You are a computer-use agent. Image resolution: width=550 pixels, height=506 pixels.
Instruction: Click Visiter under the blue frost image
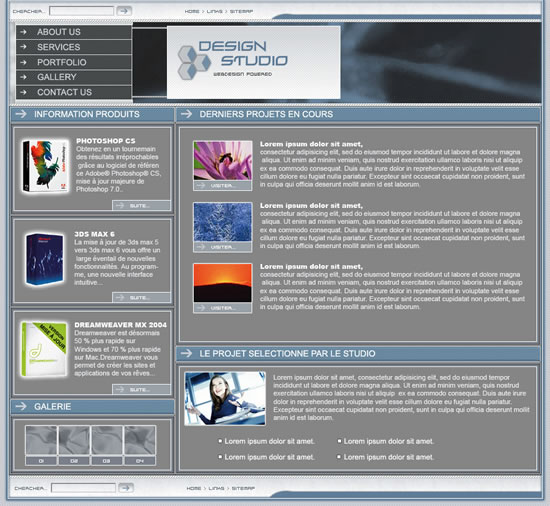pyautogui.click(x=223, y=247)
